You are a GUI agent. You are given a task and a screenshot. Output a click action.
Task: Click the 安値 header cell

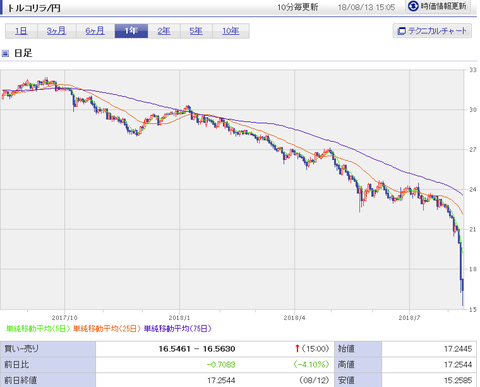(358, 380)
